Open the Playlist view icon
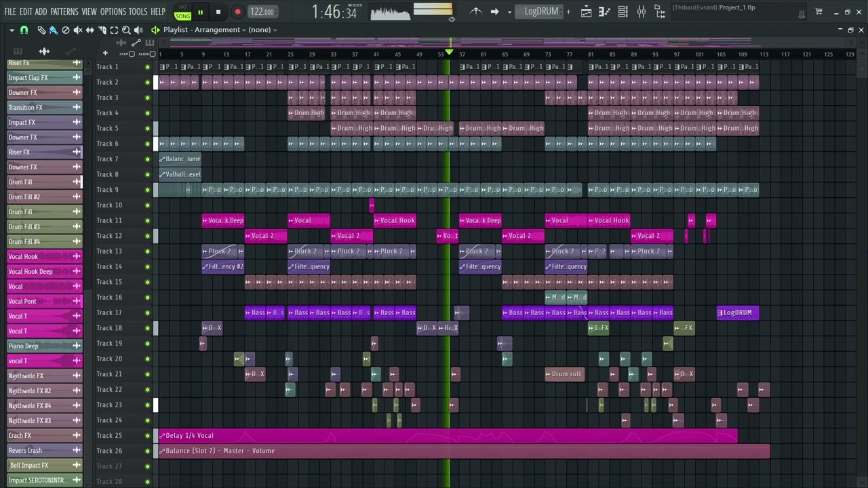 (x=586, y=12)
